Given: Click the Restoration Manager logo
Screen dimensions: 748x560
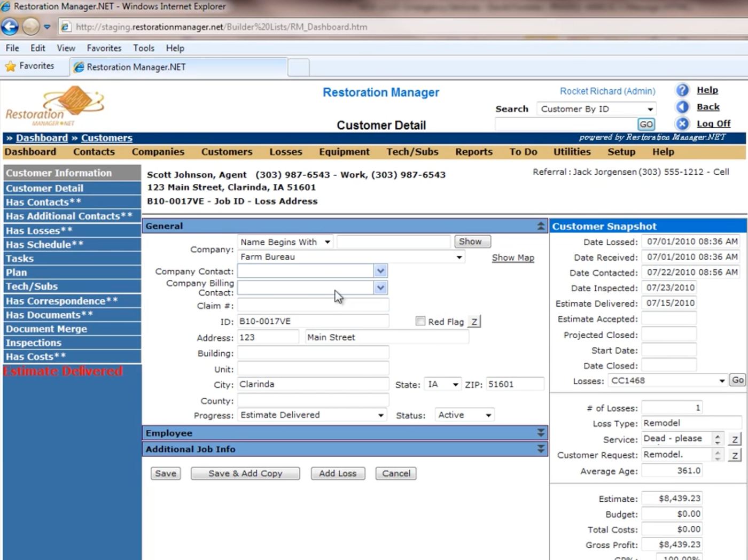Looking at the screenshot, I should 55,106.
